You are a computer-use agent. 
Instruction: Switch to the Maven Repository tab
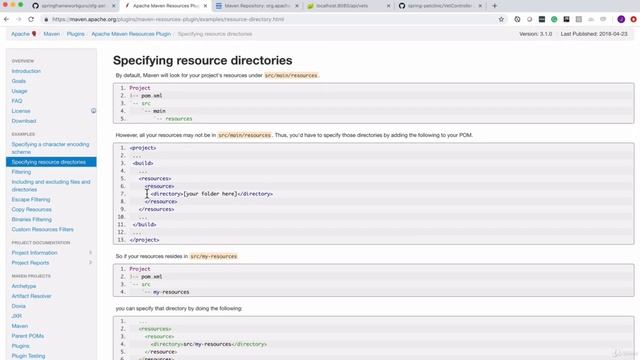pos(257,6)
